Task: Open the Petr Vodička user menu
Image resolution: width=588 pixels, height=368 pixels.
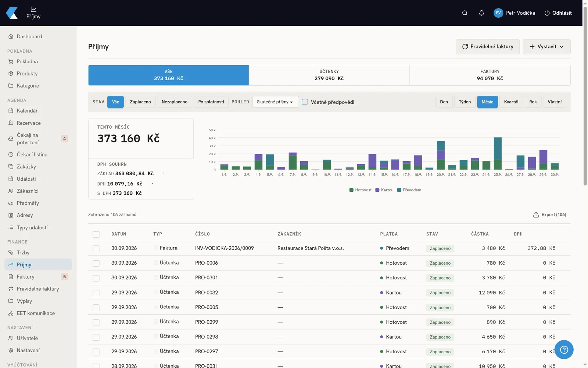Action: coord(514,13)
